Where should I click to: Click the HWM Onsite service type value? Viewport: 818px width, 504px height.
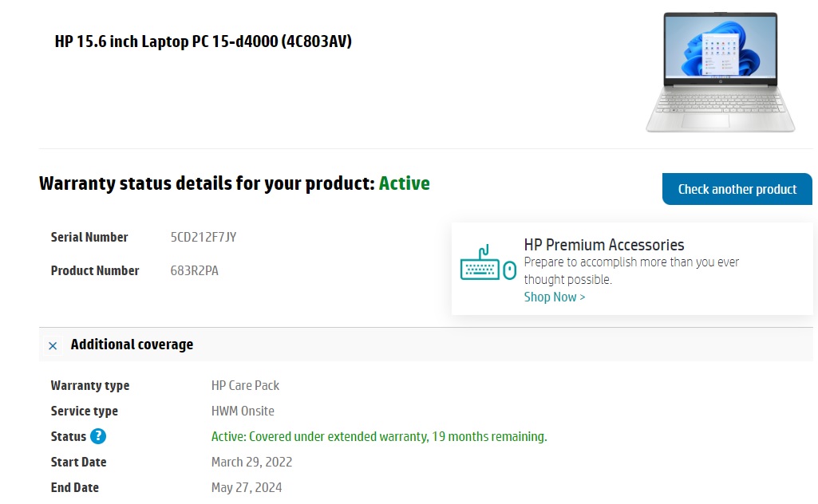pos(243,411)
